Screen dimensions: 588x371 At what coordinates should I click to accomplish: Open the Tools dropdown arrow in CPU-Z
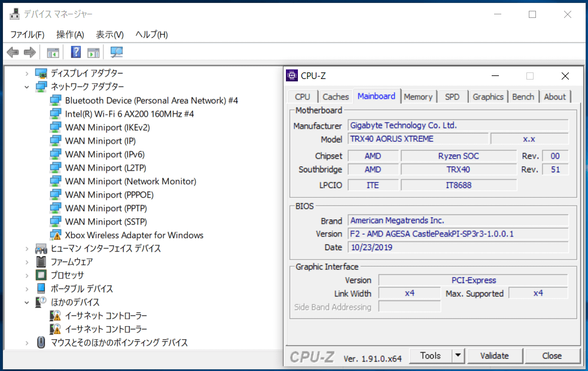458,355
